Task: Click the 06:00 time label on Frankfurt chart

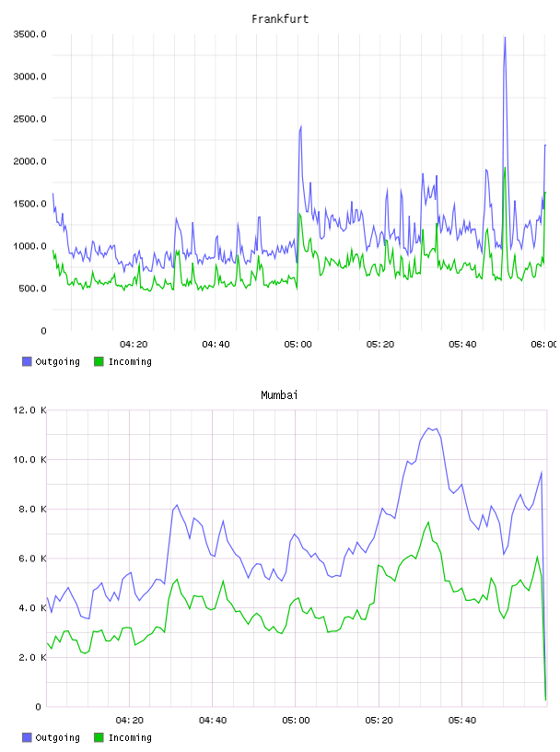Action: (x=543, y=344)
